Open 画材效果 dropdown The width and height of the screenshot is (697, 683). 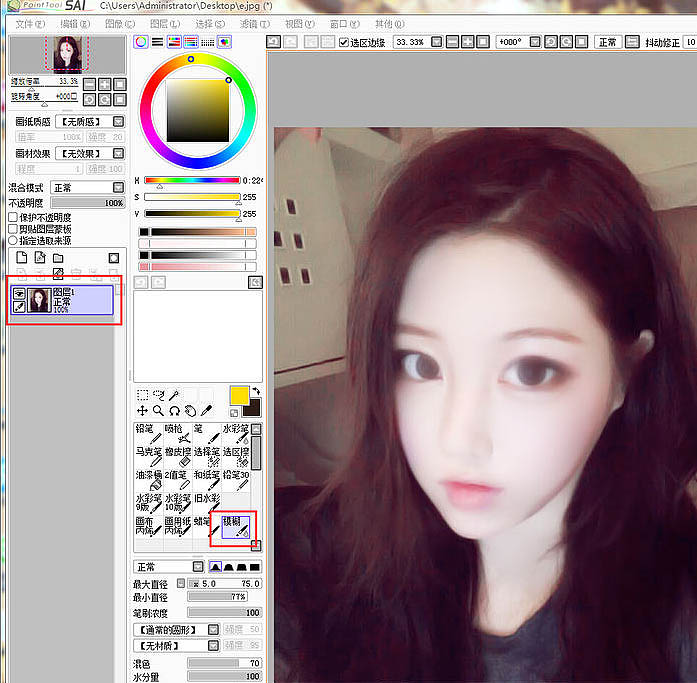(118, 153)
